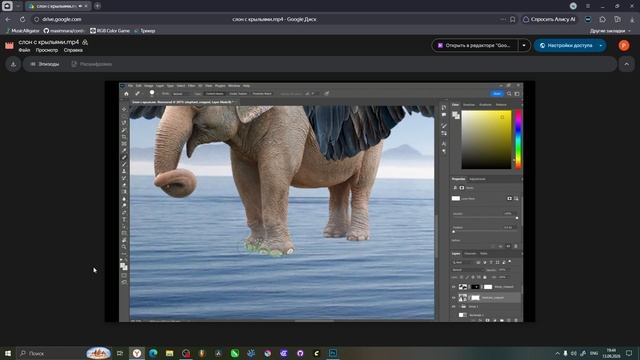Click the share icon beside the file title
The image size is (640, 360).
tap(85, 42)
